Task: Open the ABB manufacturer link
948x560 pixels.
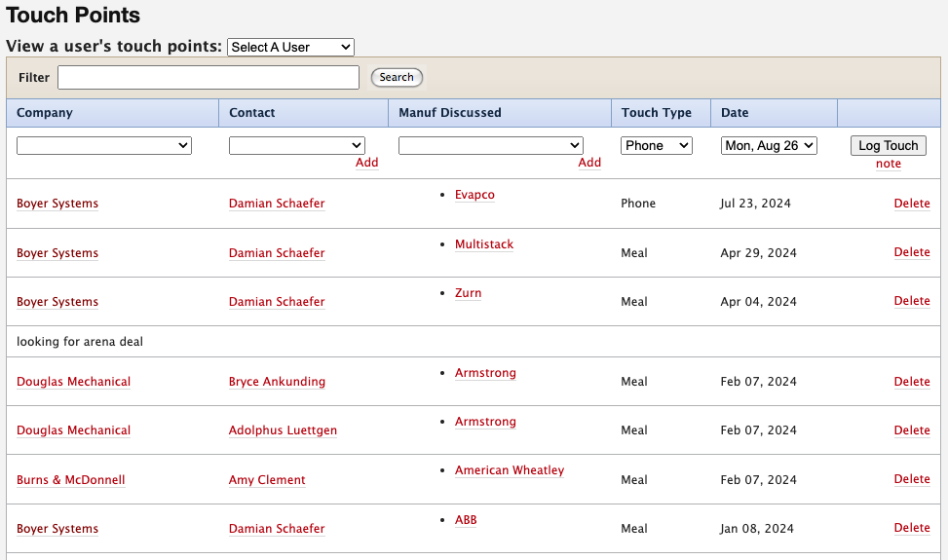Action: coord(466,519)
